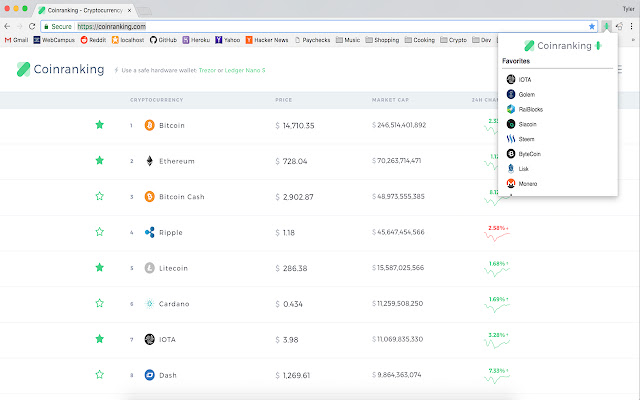Click the Coinranking logo in extension popup

pyautogui.click(x=562, y=46)
